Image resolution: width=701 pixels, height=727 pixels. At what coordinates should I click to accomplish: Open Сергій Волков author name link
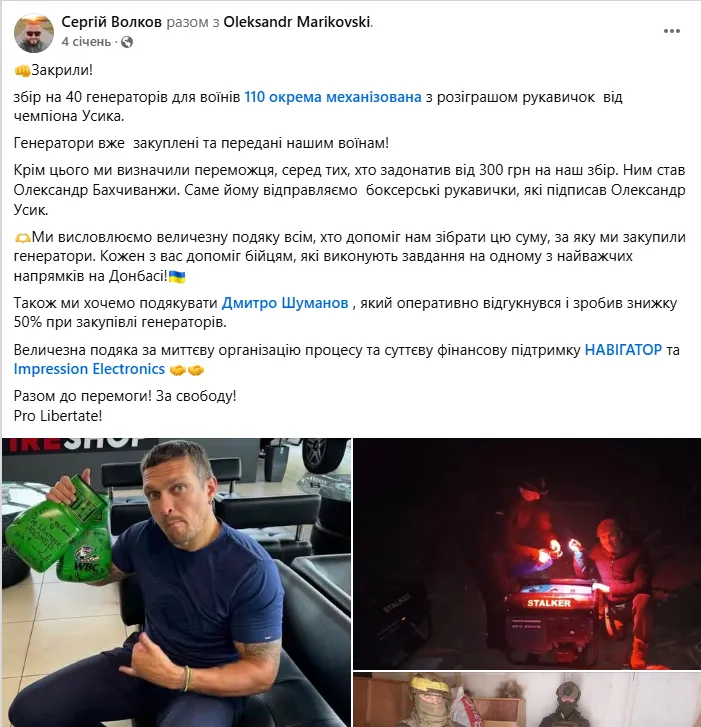tap(111, 22)
